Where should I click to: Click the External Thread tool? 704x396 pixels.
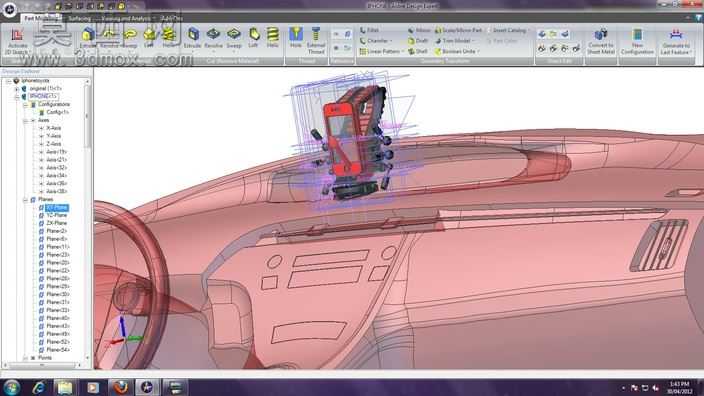(x=316, y=40)
